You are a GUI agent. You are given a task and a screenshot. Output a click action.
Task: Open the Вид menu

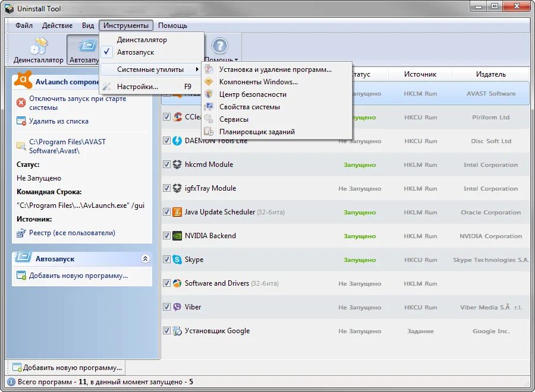click(88, 26)
